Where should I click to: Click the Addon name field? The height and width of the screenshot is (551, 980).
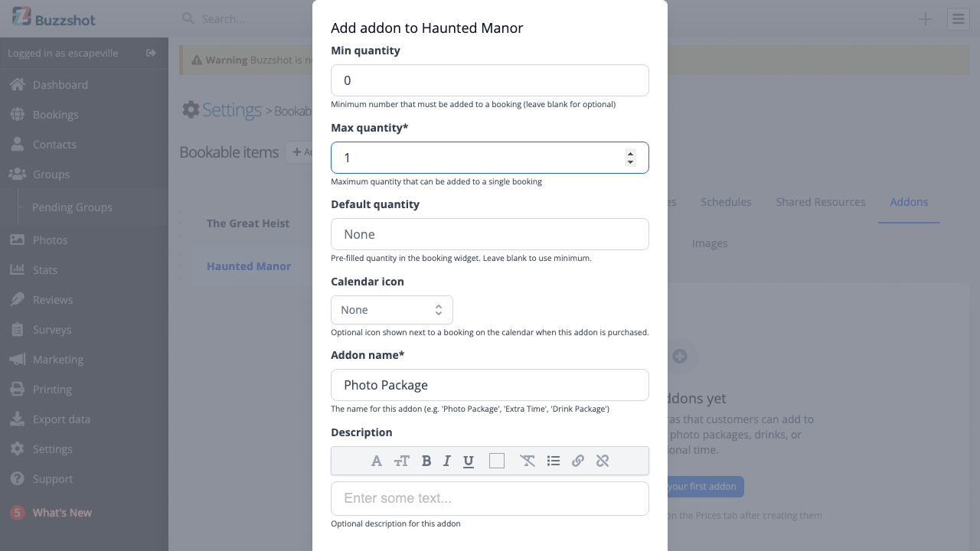point(490,385)
